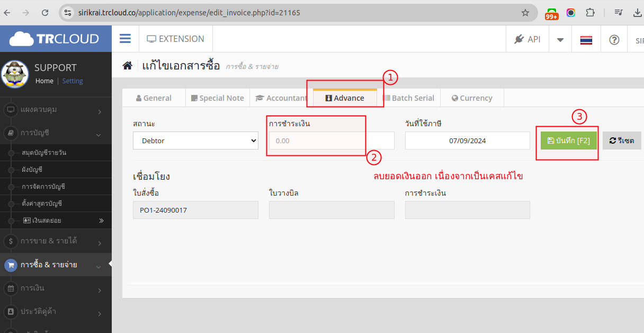
Task: Click the monitor icon beside แผงควบคุม
Action: 11,110
